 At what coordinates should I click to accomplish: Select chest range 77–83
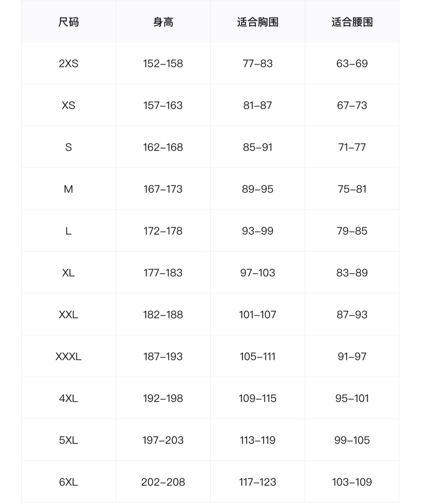pos(257,64)
